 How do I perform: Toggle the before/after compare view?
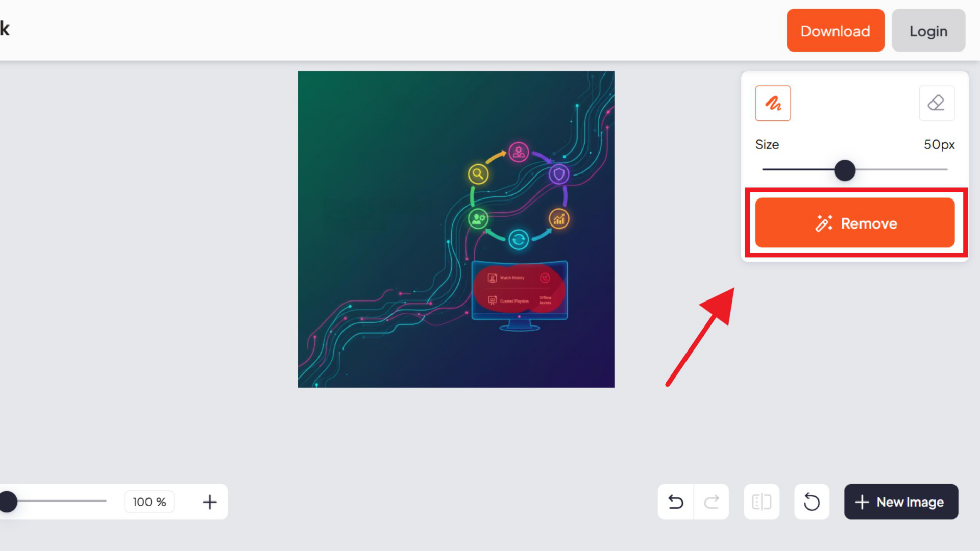762,502
